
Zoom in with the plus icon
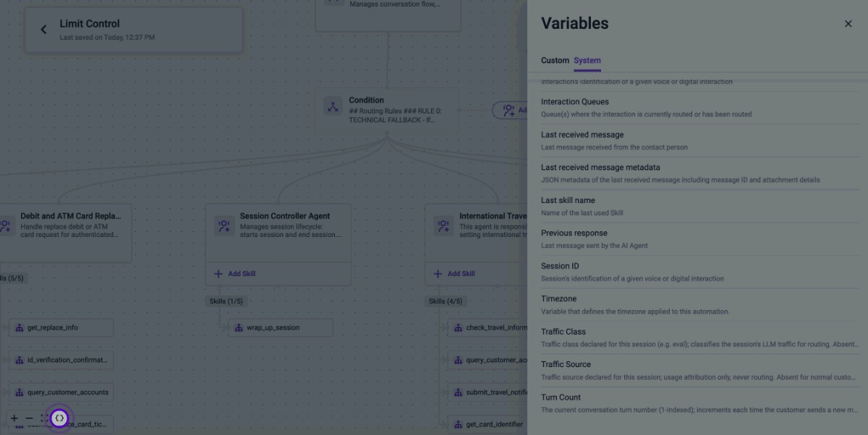14,418
